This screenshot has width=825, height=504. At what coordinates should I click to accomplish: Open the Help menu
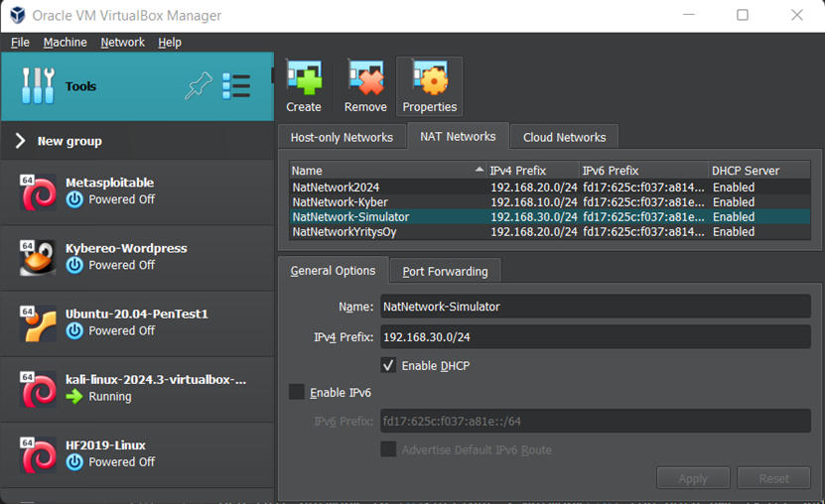click(x=170, y=42)
